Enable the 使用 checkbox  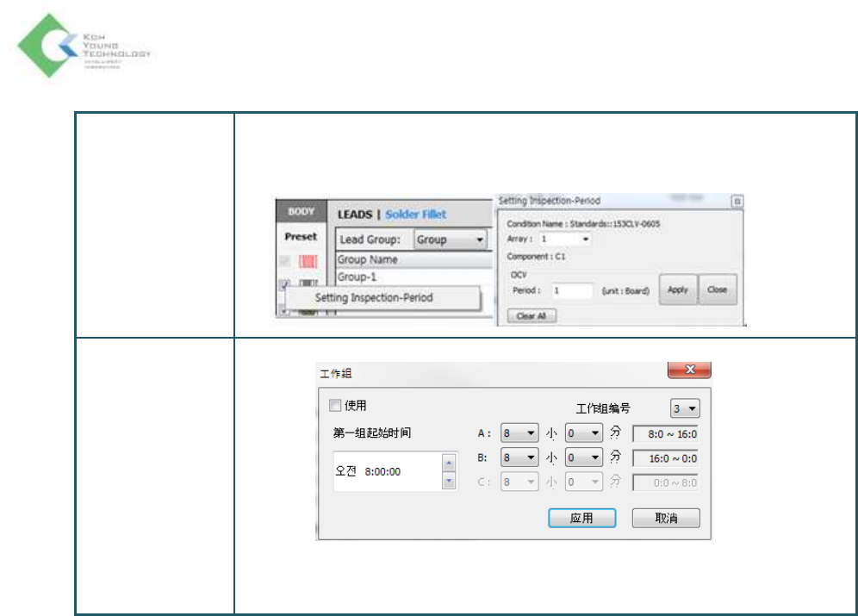coord(335,406)
